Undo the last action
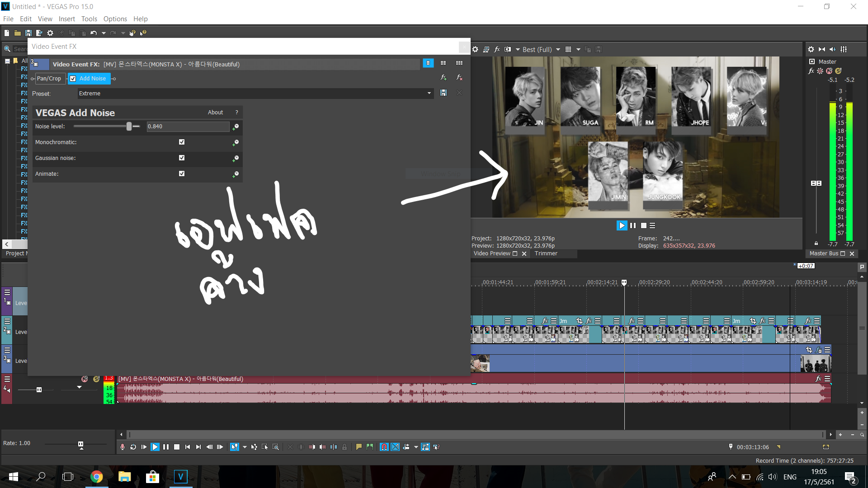Screen dimensions: 868x488 pos(94,33)
